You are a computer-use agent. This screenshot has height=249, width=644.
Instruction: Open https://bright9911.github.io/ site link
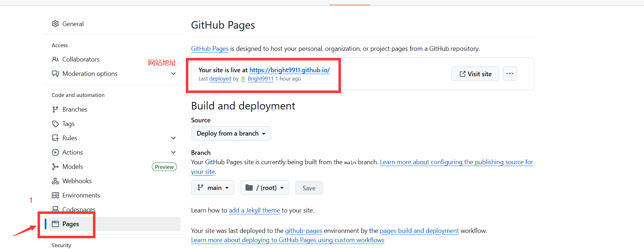pyautogui.click(x=289, y=70)
